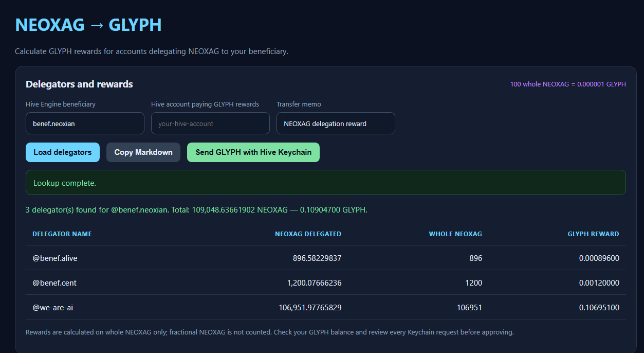
Task: Edit the Transfer memo field
Action: [336, 123]
